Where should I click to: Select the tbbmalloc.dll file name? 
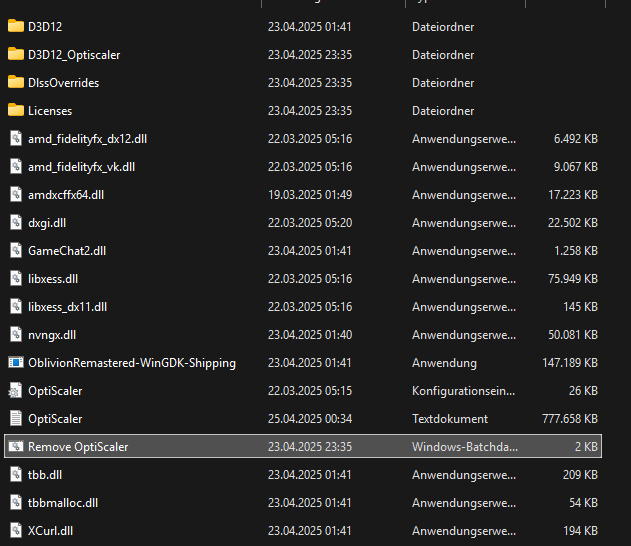coord(63,503)
